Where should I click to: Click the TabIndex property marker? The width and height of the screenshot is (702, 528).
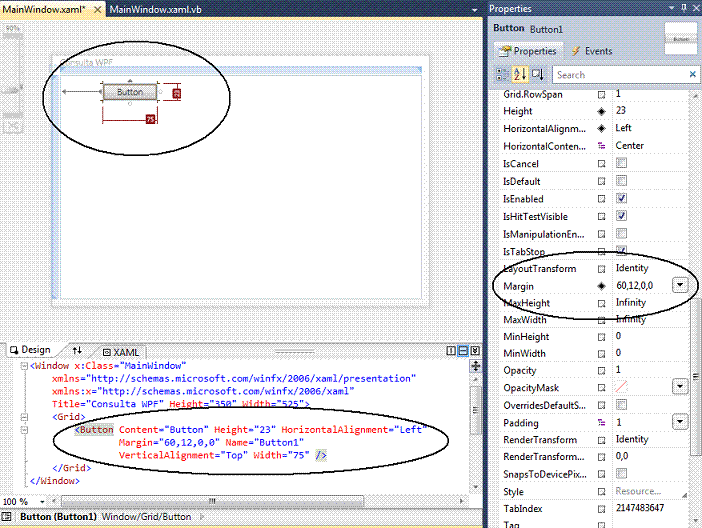(x=602, y=509)
